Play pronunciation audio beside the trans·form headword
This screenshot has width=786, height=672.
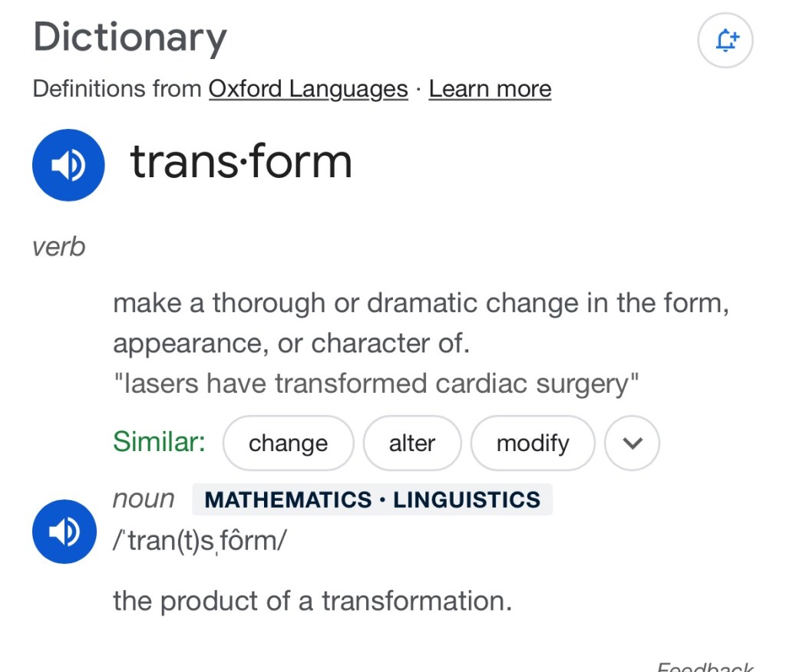click(x=68, y=165)
